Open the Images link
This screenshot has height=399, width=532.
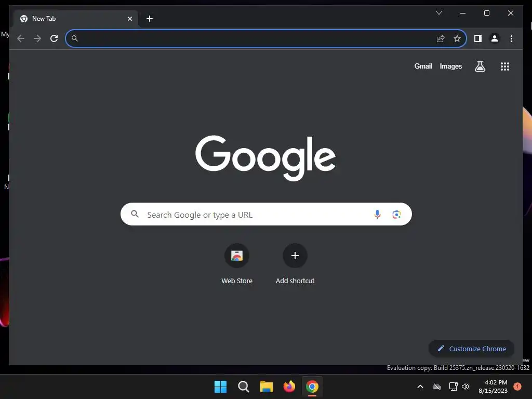450,66
